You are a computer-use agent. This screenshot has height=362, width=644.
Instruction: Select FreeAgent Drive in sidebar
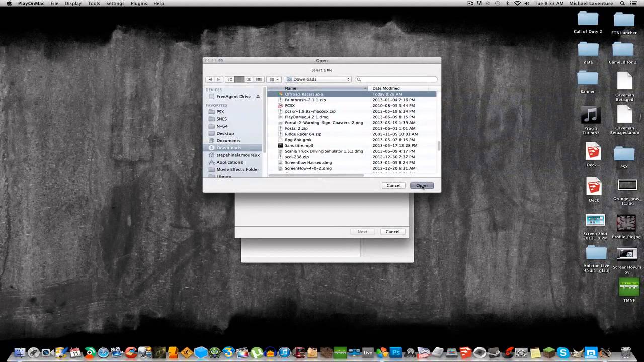233,96
